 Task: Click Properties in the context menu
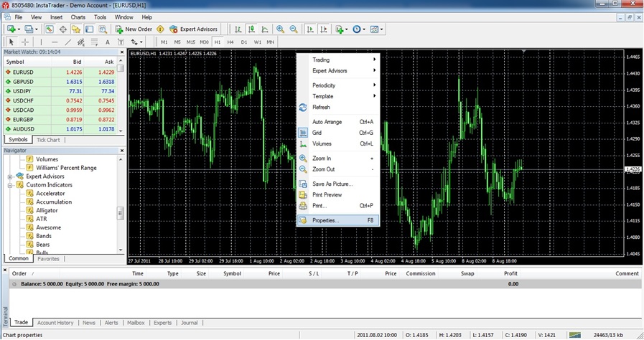[x=325, y=220]
